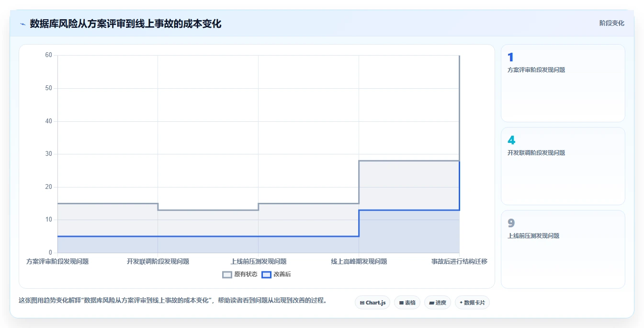Viewport: 644px width, 328px height.
Task: Click the chart title 数据库风险从方案评审到线上事故的成本变化
Action: pos(125,24)
